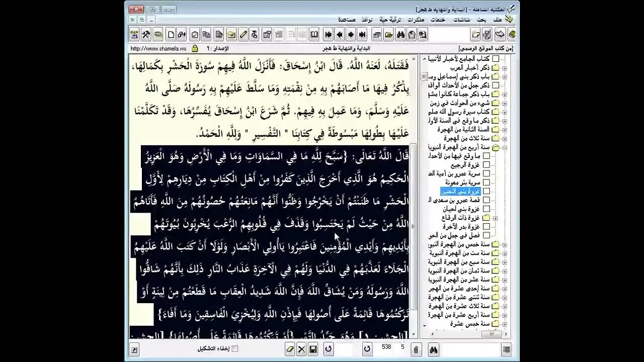
Task: Select سنة سبع من الهجرة النبوية tree item
Action: point(459,262)
